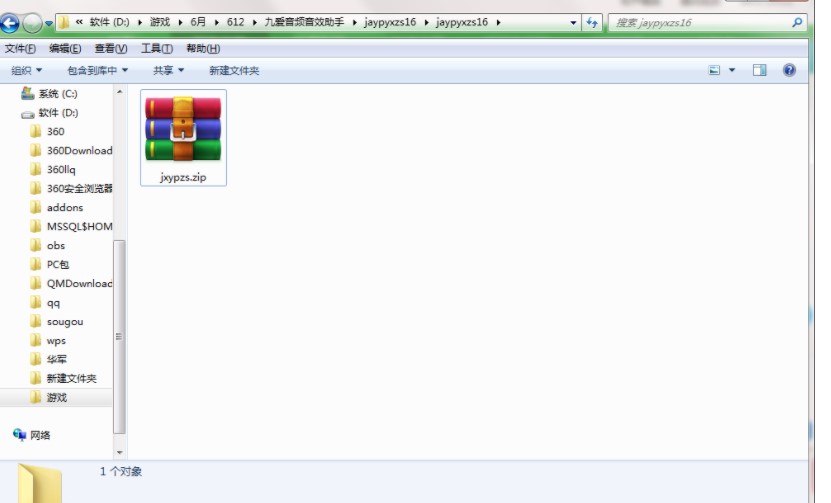Click 612 in address breadcrumb

click(x=235, y=22)
